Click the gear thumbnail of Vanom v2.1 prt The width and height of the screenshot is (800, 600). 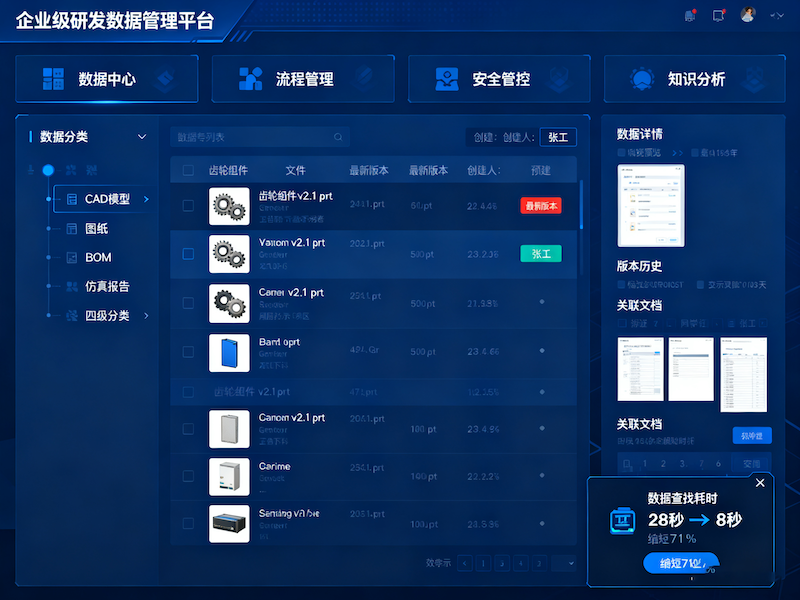(x=228, y=254)
